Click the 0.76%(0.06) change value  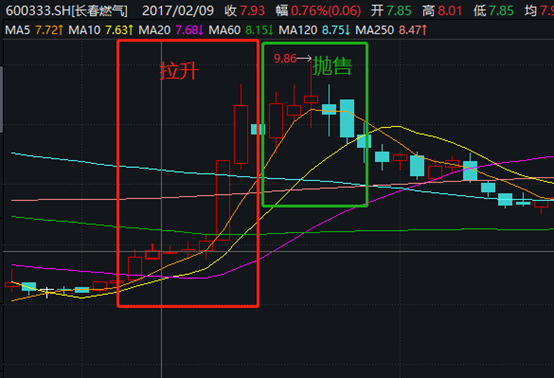tap(326, 11)
